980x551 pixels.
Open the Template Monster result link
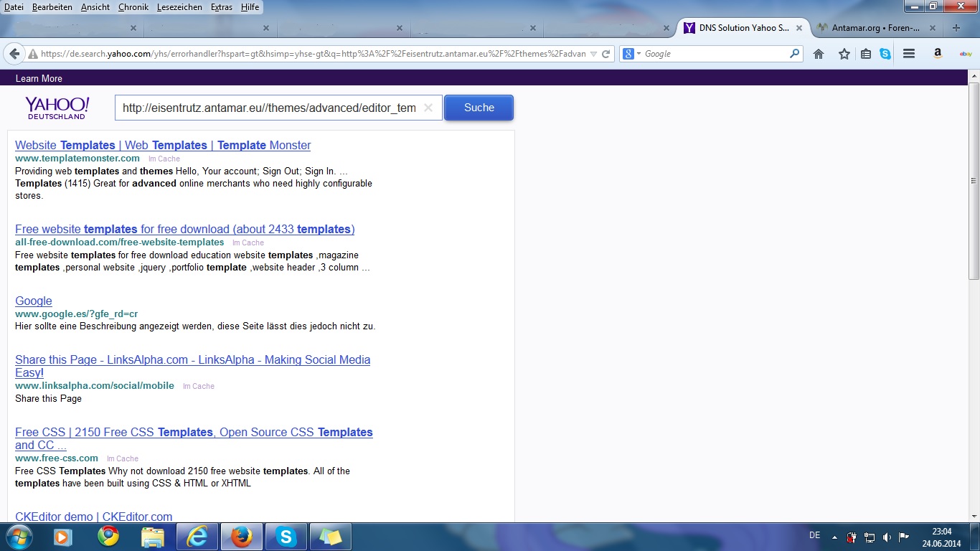163,145
